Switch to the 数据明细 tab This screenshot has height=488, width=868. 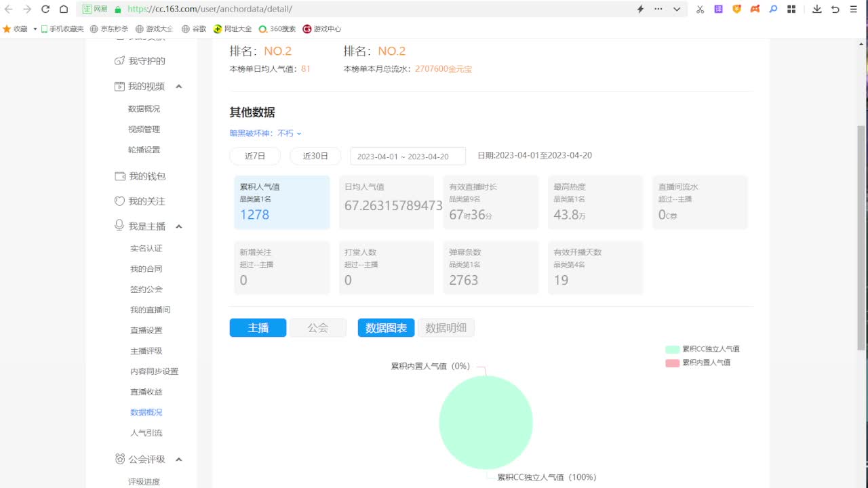point(446,328)
